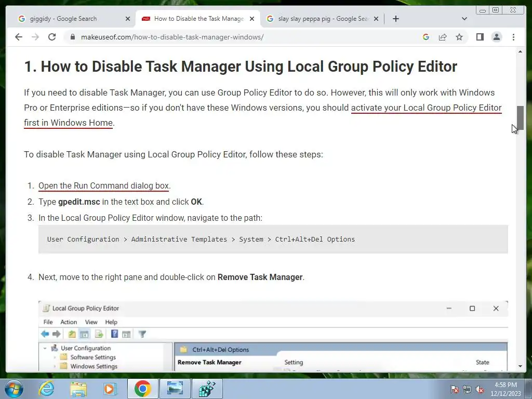Click scrollbar down arrow
532x399 pixels.
[520, 366]
